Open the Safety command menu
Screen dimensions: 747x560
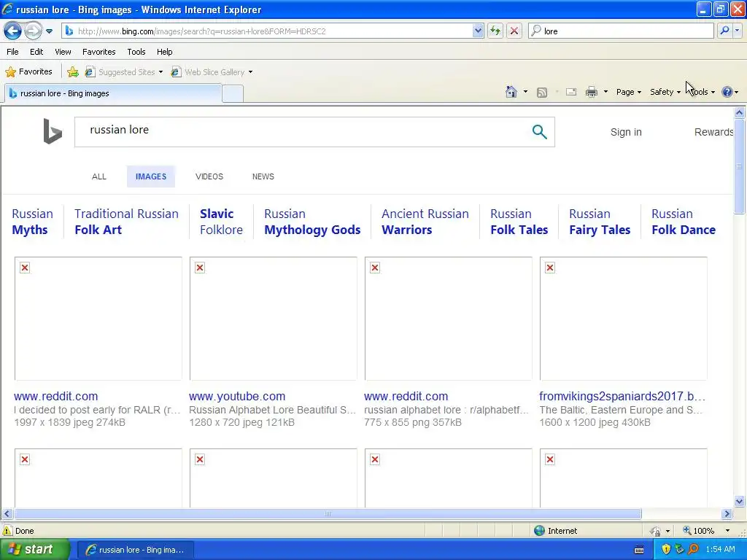point(665,92)
